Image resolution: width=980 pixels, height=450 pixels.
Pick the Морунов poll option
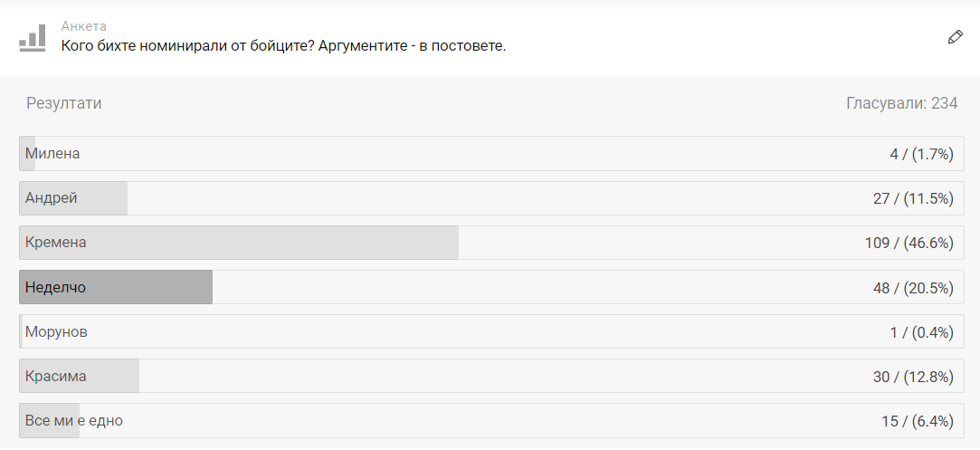click(56, 331)
